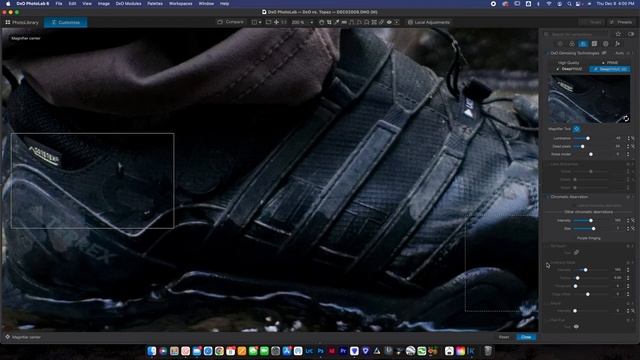Click the Luminance value stepper
640x360 pixels.
[x=628, y=138]
